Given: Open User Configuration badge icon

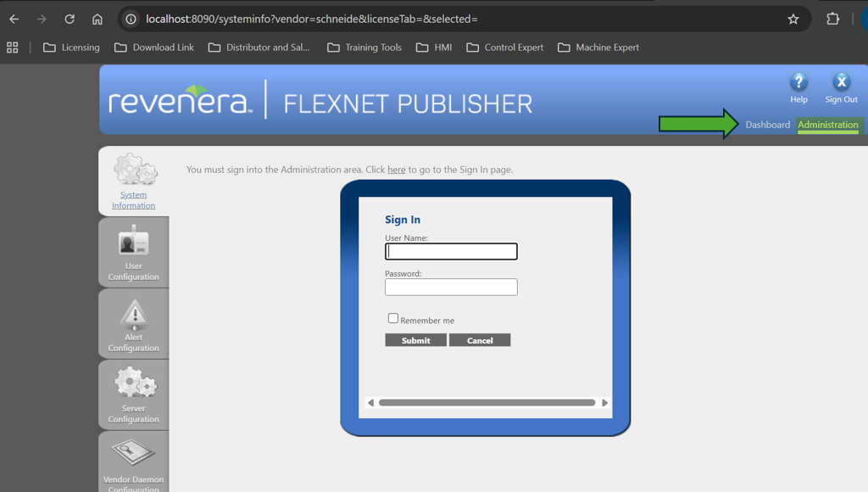Looking at the screenshot, I should (133, 240).
